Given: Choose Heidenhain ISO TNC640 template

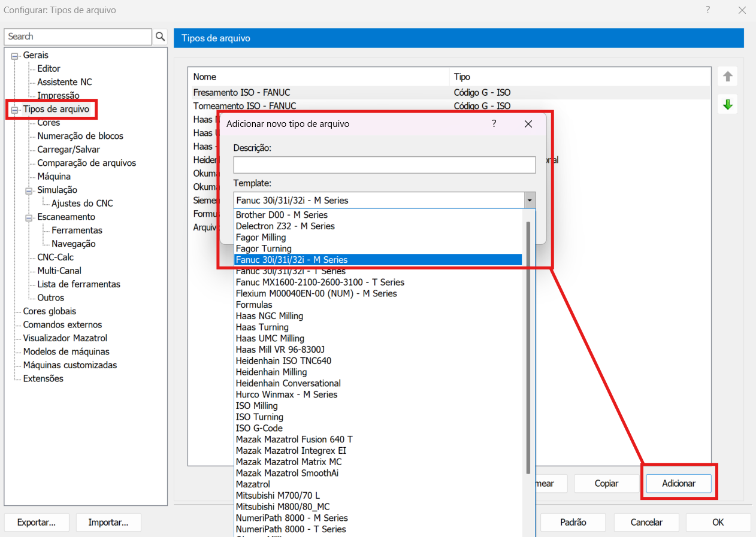Looking at the screenshot, I should [378, 361].
